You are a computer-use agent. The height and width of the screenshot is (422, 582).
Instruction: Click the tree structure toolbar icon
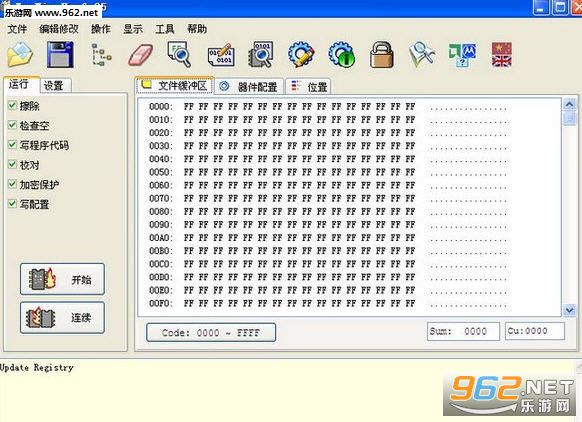point(101,55)
